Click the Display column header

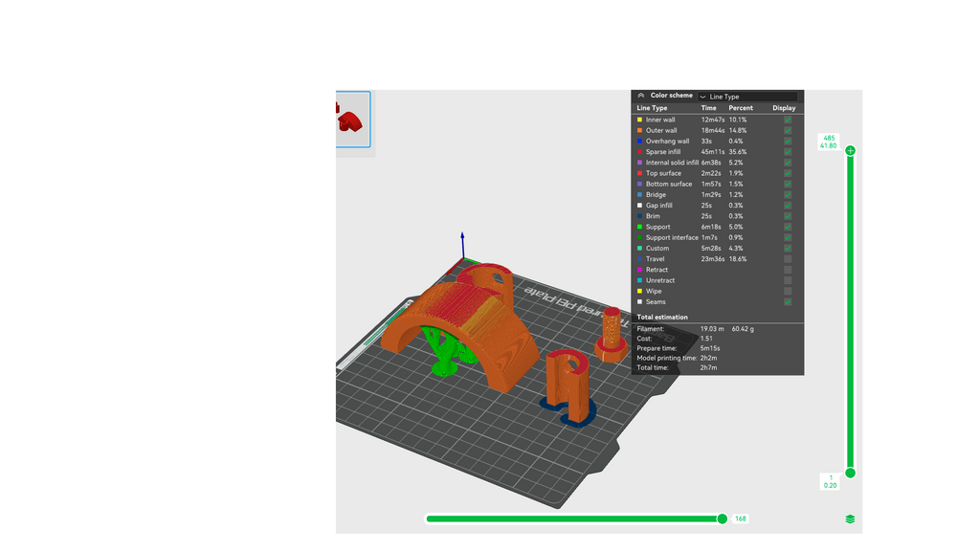tap(784, 108)
